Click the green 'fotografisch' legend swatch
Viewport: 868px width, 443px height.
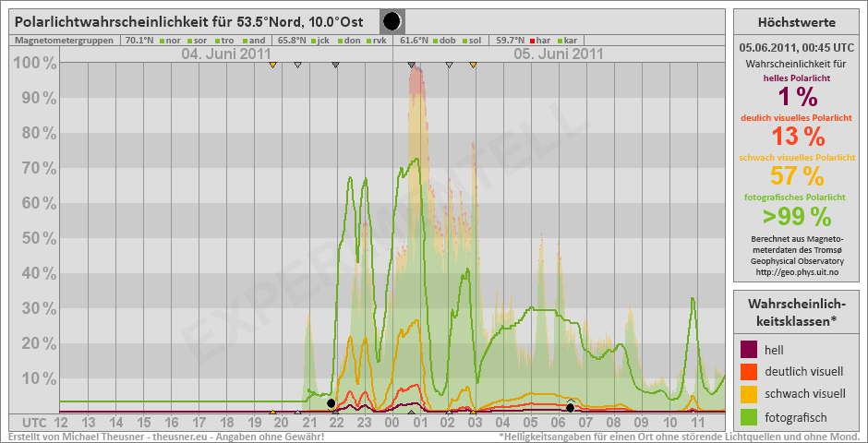pyautogui.click(x=750, y=417)
